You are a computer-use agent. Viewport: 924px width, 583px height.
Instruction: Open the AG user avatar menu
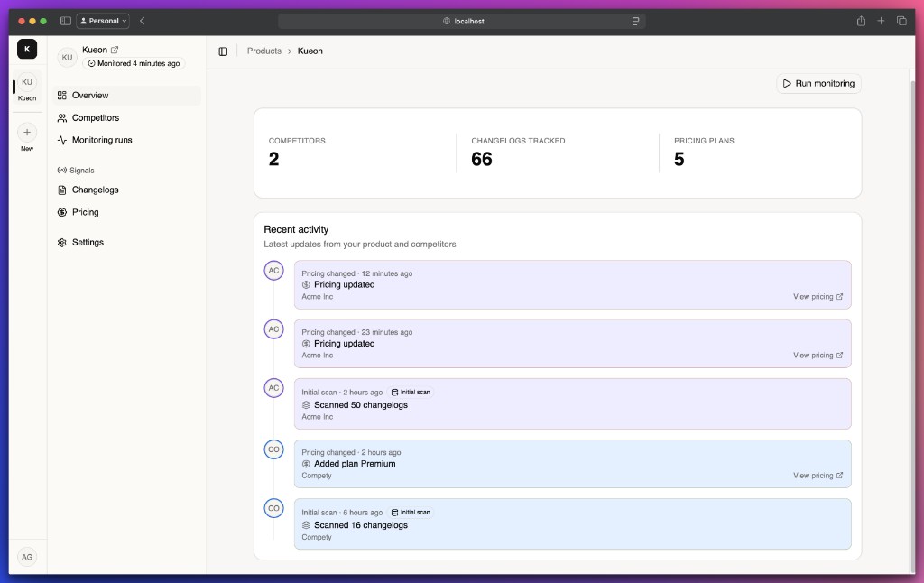pyautogui.click(x=27, y=557)
